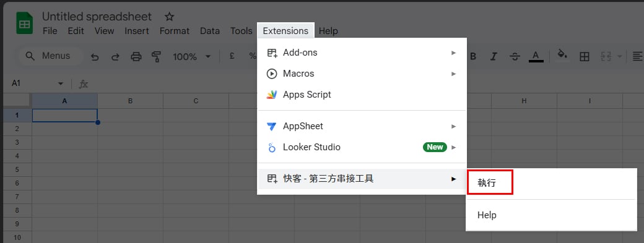Viewport: 644px width, 243px height.
Task: Open the fill color tool
Action: (x=562, y=54)
